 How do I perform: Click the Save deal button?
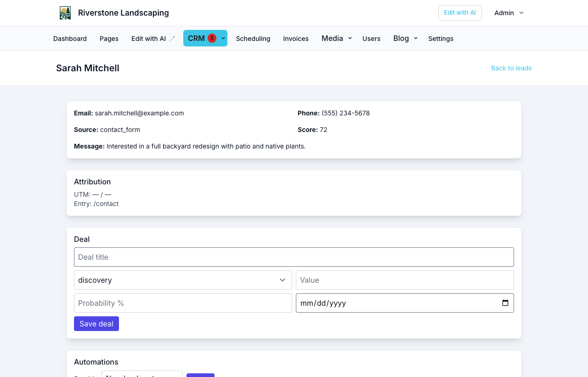[96, 324]
